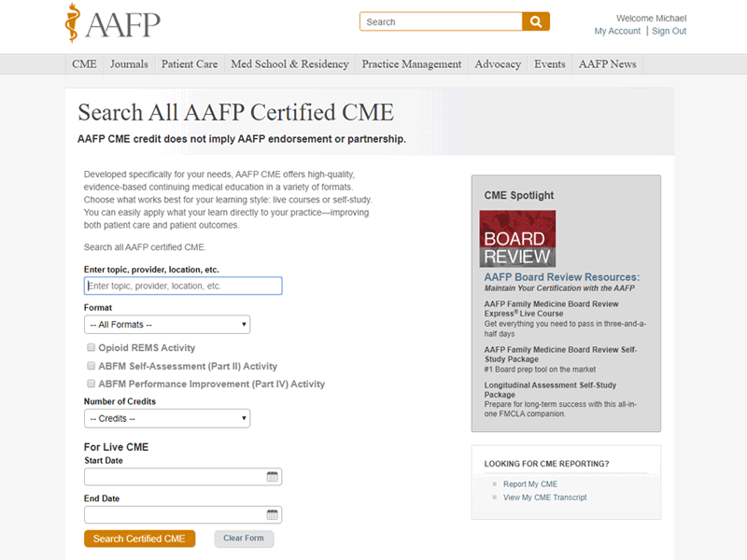Screen dimensions: 747x560
Task: Open the Report My CME link
Action: pyautogui.click(x=529, y=484)
